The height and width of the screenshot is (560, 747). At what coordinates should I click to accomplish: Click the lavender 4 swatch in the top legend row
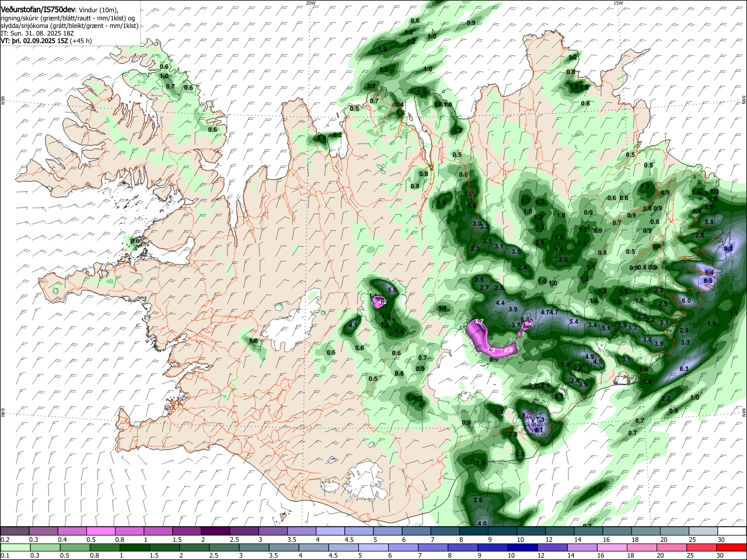(x=329, y=531)
